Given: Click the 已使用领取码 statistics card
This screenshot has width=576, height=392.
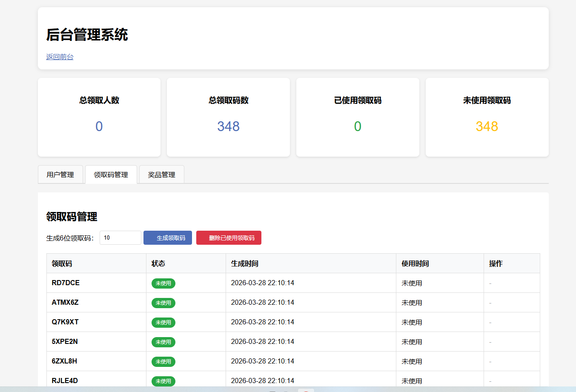Looking at the screenshot, I should (x=358, y=117).
